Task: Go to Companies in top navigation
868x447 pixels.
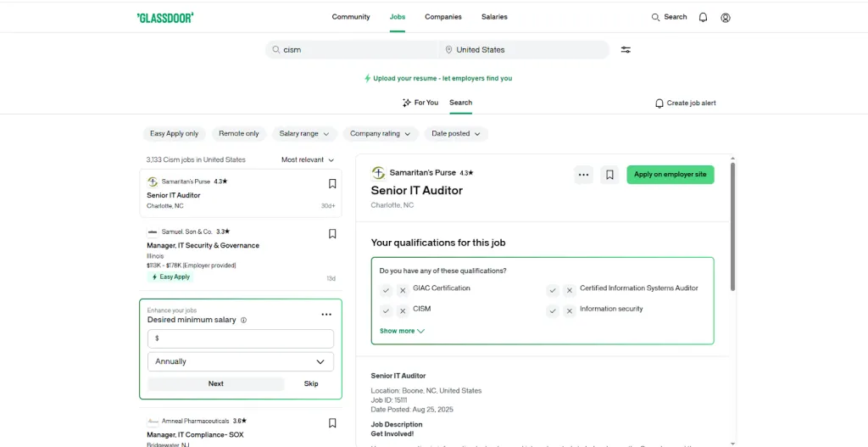Action: click(443, 17)
